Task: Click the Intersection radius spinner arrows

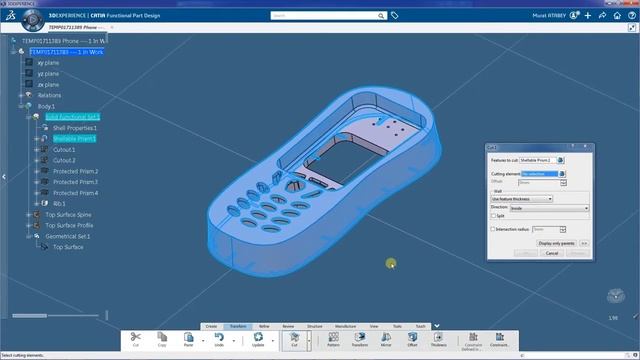Action: pyautogui.click(x=563, y=229)
